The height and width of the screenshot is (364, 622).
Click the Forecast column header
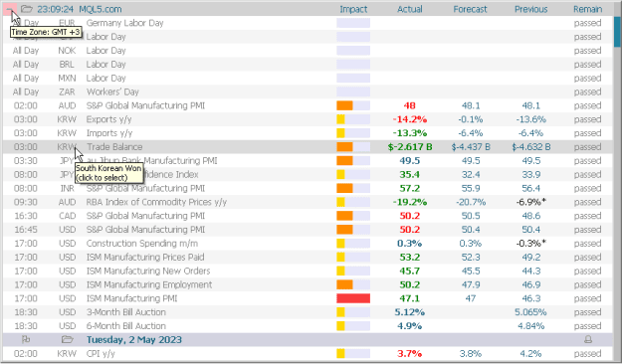pyautogui.click(x=470, y=9)
